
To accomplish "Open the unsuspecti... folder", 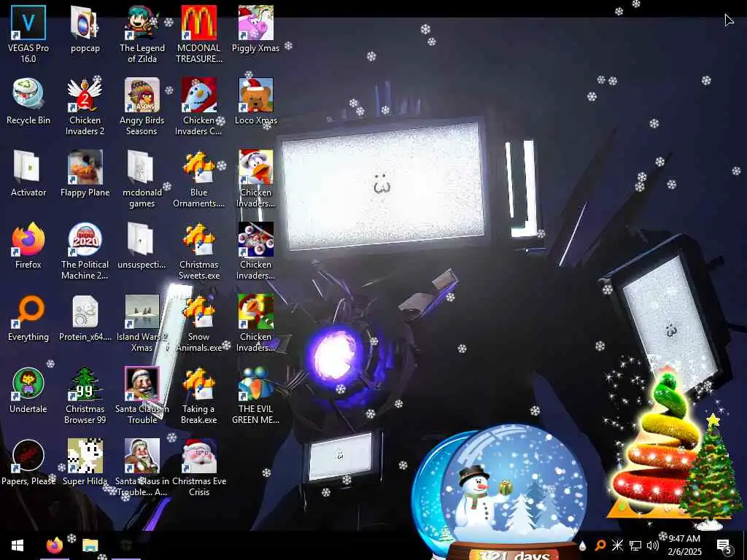I will click(142, 246).
